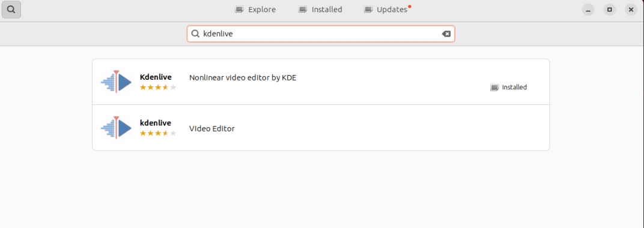Open the Updates tab
This screenshot has height=228, width=644.
pyautogui.click(x=387, y=10)
